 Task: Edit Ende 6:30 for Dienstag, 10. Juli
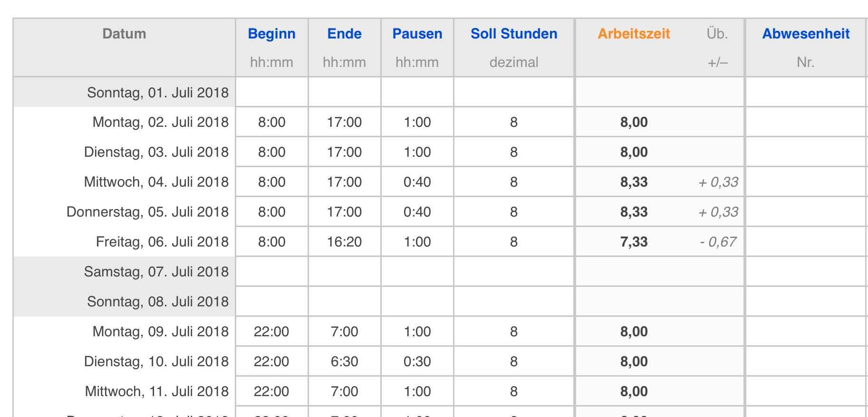pyautogui.click(x=344, y=361)
